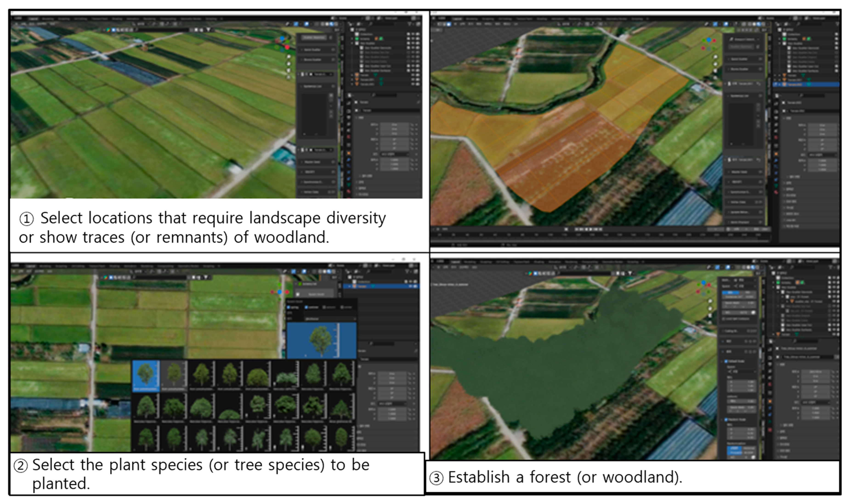850x504 pixels.
Task: Select blue-highlighted tree thumbnail in species grid
Action: [x=146, y=376]
